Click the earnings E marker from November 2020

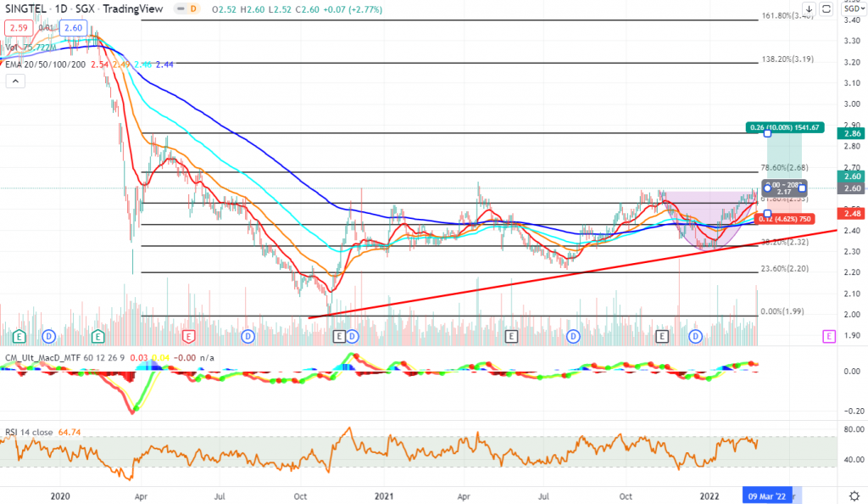(339, 336)
